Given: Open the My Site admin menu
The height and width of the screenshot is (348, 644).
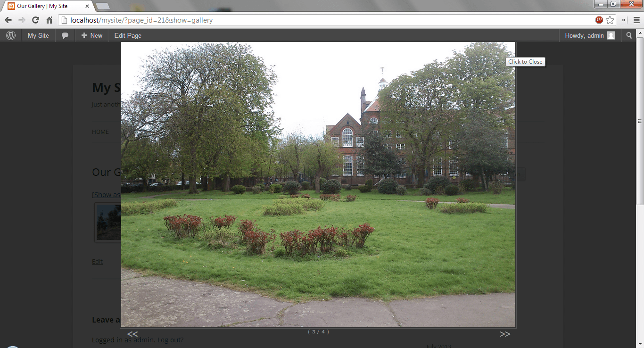Looking at the screenshot, I should (x=38, y=35).
